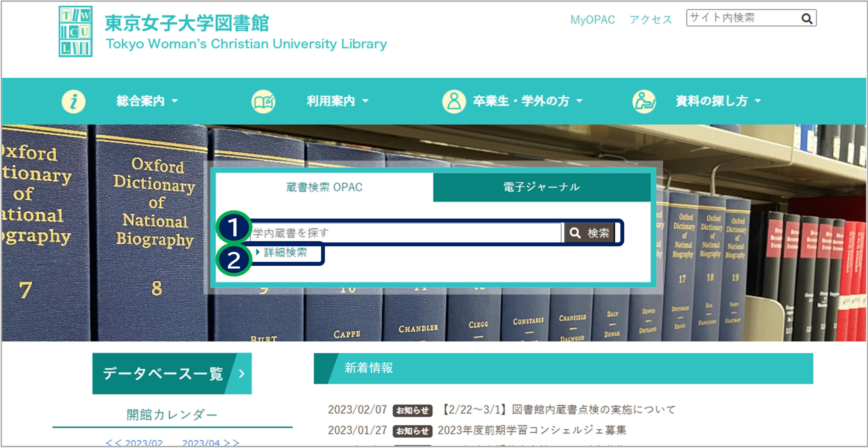Screen dimensions: 868x448
Task: Click the open book usage guide icon
Action: (263, 101)
